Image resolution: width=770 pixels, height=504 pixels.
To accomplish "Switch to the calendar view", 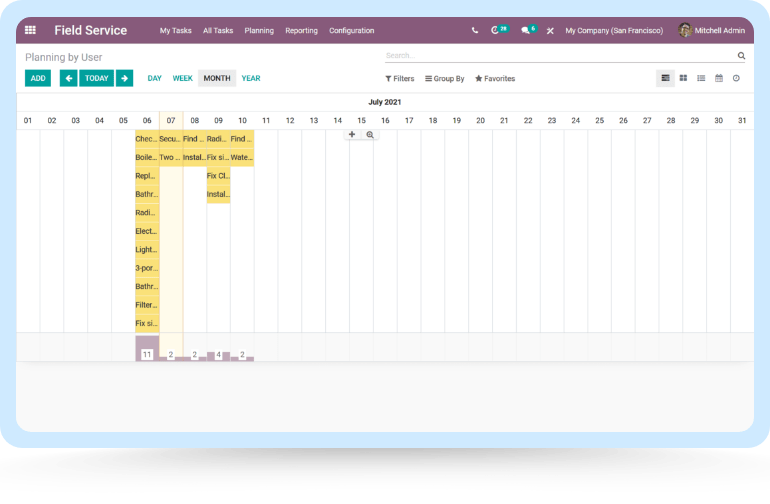I will (718, 78).
